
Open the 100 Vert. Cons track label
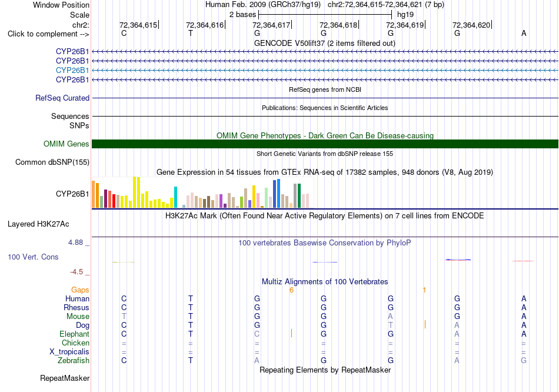coord(33,257)
